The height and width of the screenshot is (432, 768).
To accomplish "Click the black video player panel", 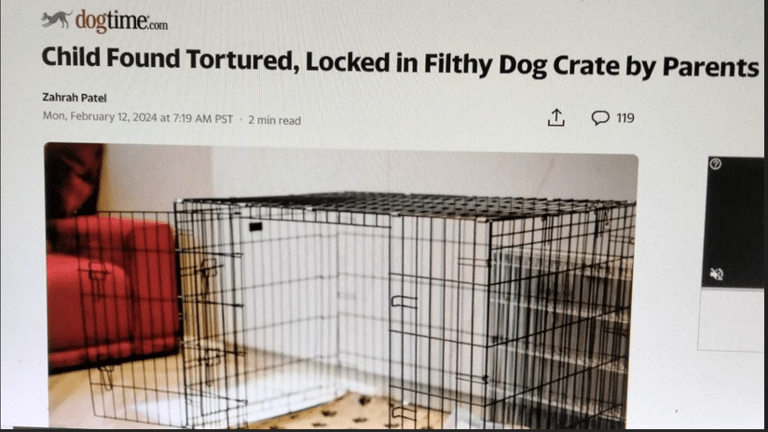I will click(732, 221).
